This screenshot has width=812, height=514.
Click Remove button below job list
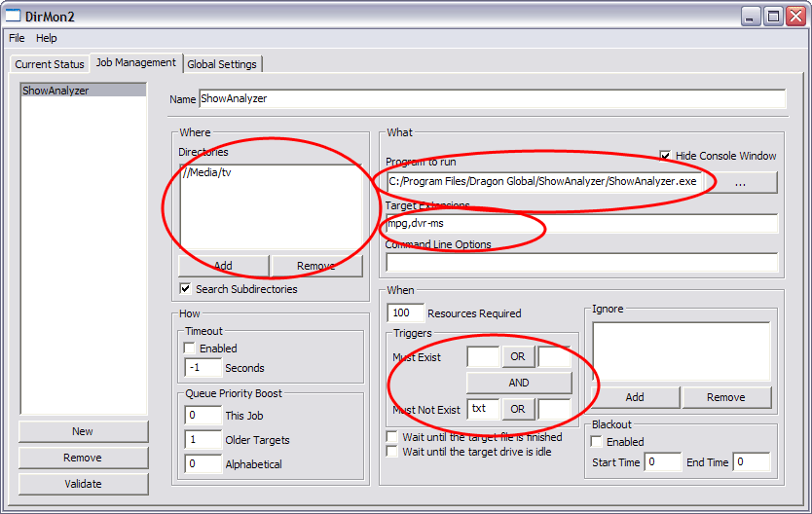click(83, 458)
